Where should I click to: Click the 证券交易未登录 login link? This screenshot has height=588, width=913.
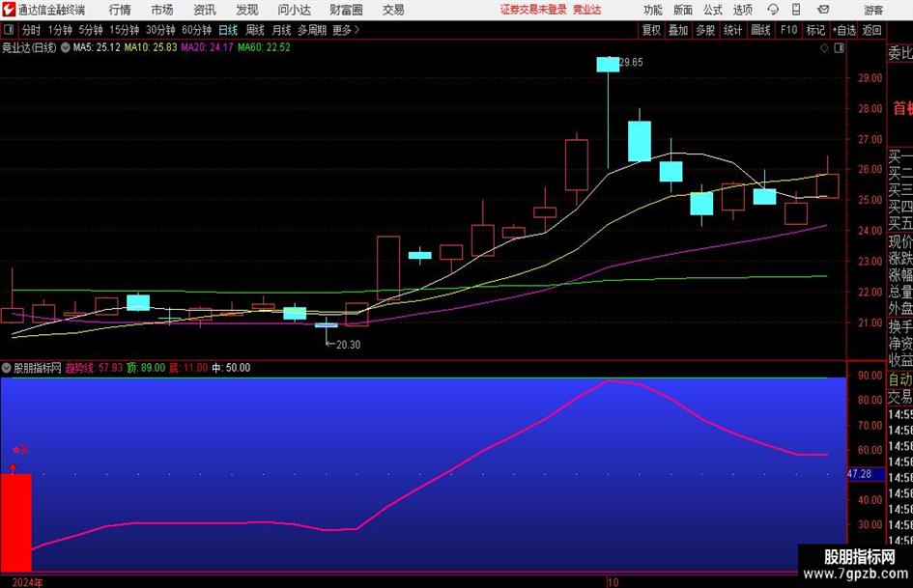pyautogui.click(x=533, y=10)
